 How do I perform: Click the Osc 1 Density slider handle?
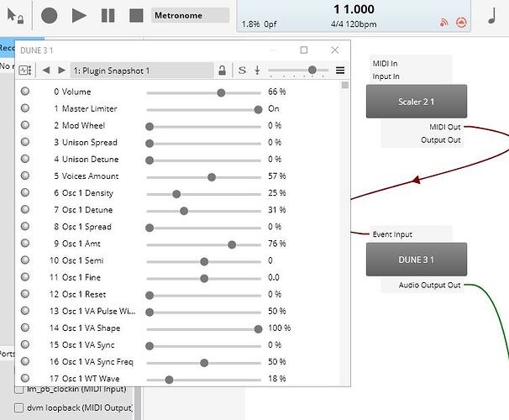point(176,194)
